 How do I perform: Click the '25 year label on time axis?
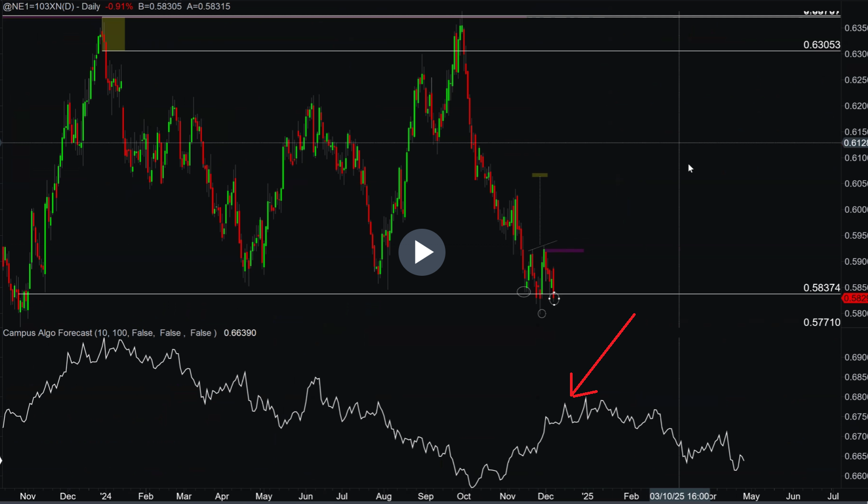[x=587, y=496]
